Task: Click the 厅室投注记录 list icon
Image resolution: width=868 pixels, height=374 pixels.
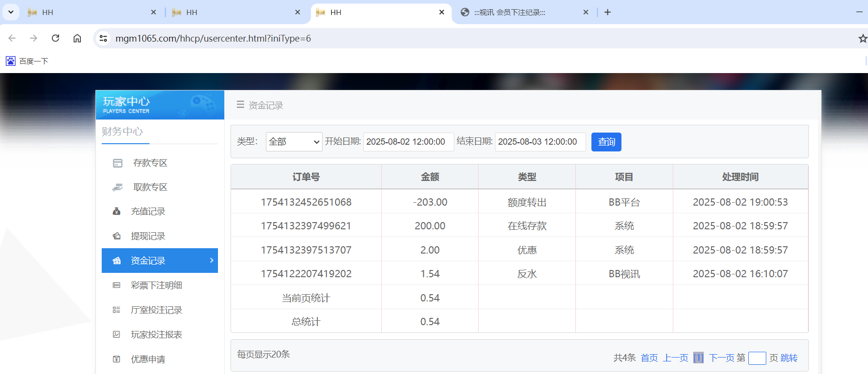Action: (116, 310)
